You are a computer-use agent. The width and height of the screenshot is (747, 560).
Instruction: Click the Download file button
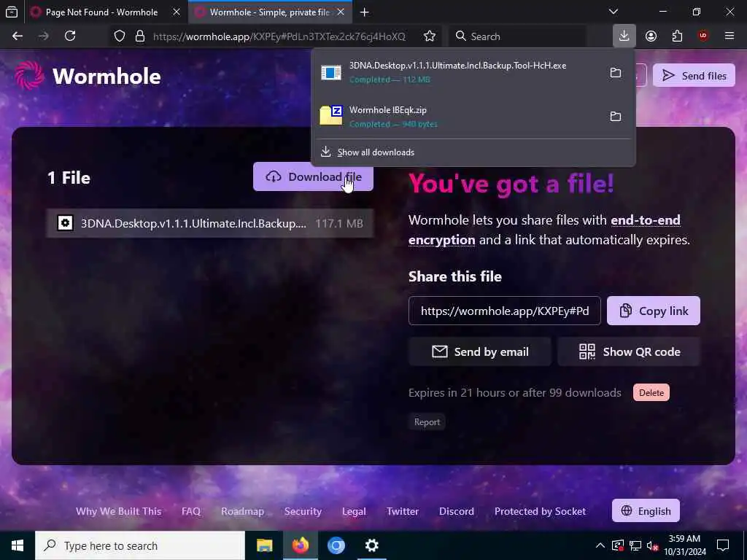(x=313, y=176)
